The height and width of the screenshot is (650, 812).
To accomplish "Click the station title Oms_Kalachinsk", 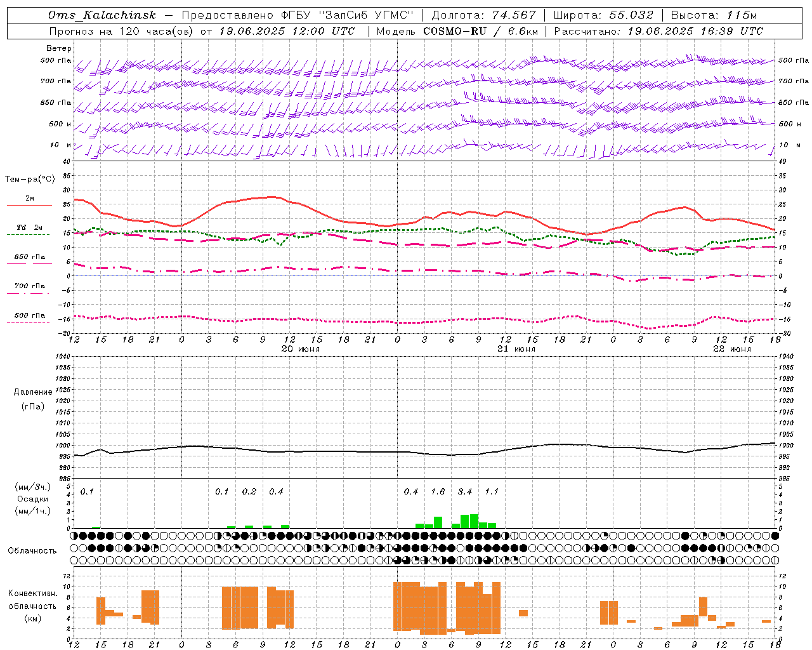I will (x=102, y=16).
